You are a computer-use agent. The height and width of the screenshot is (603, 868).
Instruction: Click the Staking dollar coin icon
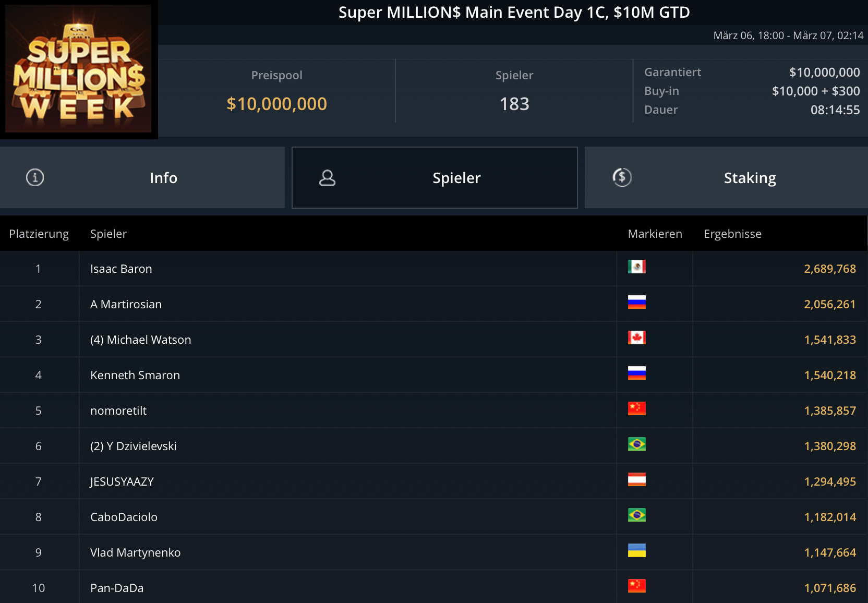(x=622, y=177)
